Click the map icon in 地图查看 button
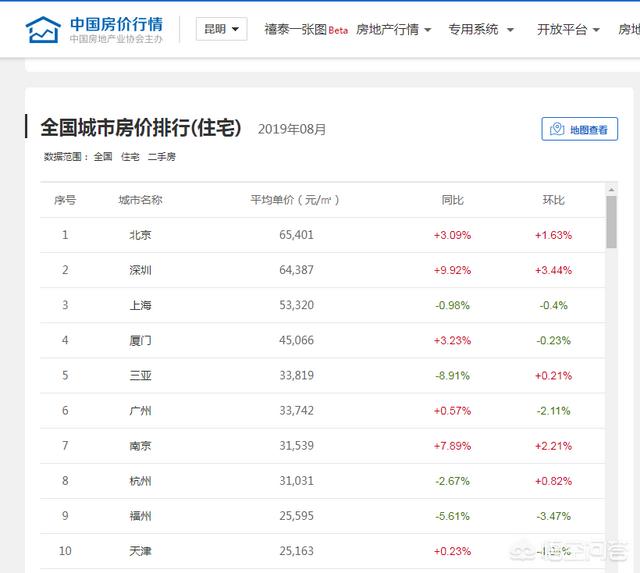 (557, 130)
